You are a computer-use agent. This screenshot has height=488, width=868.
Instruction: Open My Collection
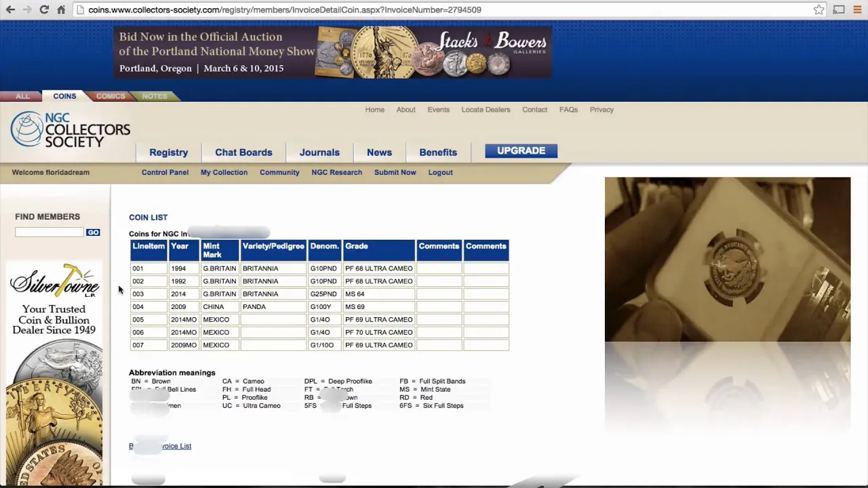pos(224,172)
